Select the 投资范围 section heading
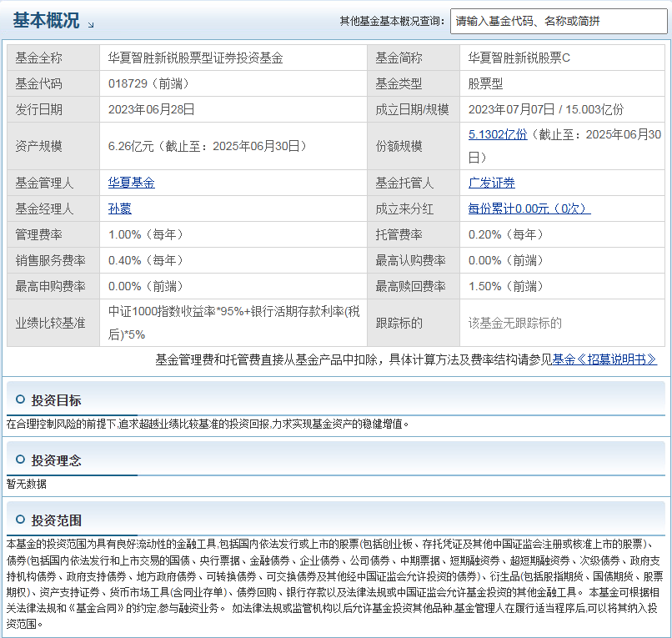The width and height of the screenshot is (672, 638). [x=56, y=520]
